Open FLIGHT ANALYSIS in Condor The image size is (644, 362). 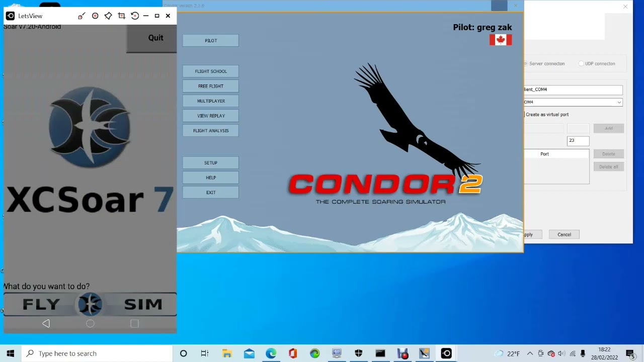[x=211, y=131]
